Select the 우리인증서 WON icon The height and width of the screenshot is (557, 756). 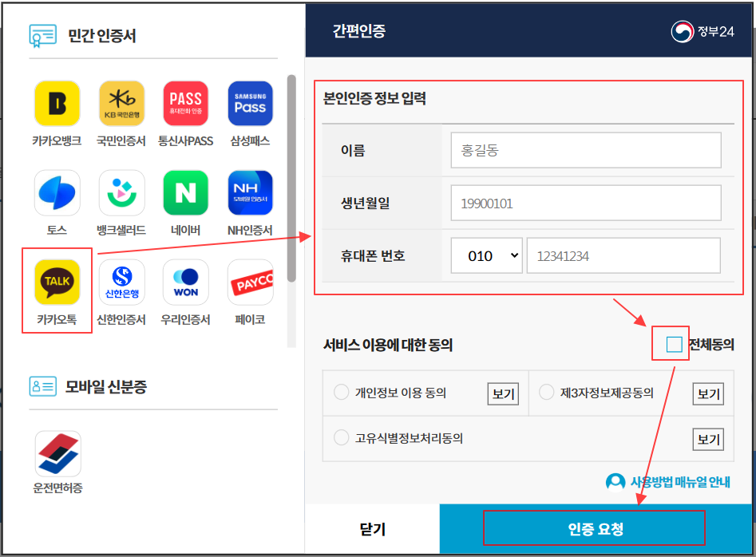point(186,282)
